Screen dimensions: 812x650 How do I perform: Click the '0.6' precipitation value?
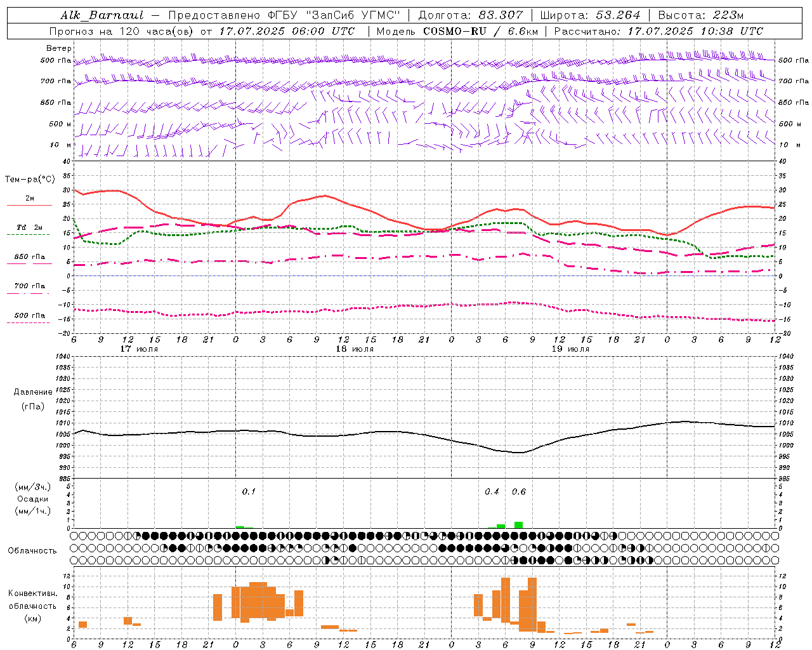point(519,492)
